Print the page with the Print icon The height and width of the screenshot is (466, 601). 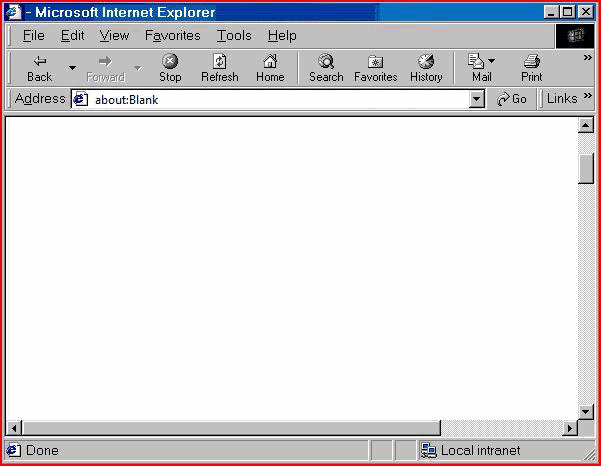pos(532,68)
